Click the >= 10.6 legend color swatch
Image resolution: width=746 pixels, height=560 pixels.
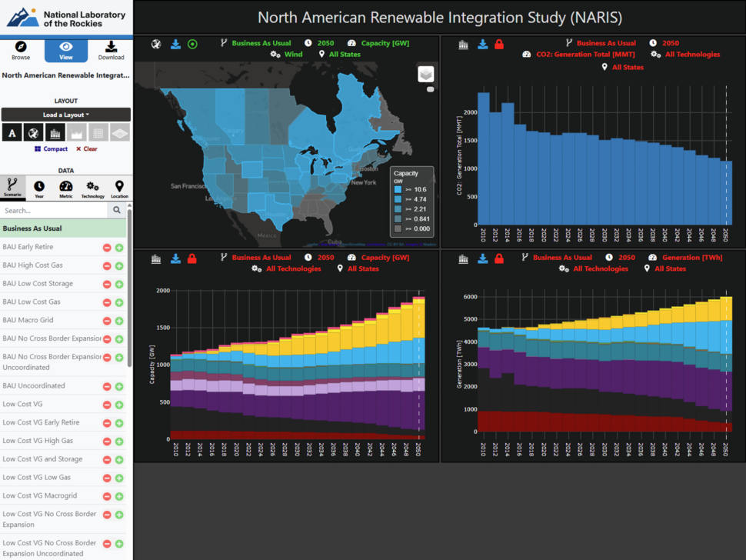pos(398,189)
